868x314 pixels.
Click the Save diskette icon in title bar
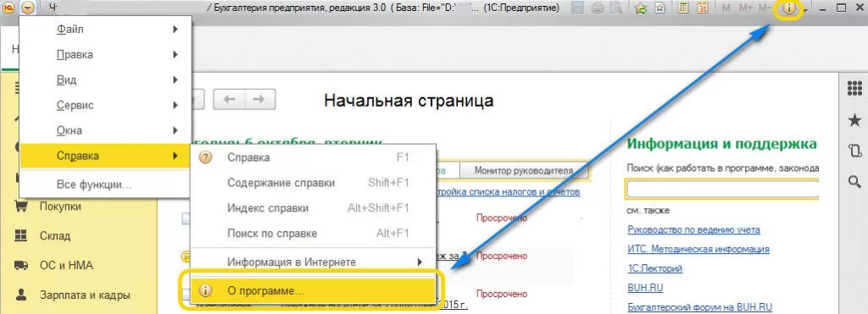pyautogui.click(x=578, y=8)
